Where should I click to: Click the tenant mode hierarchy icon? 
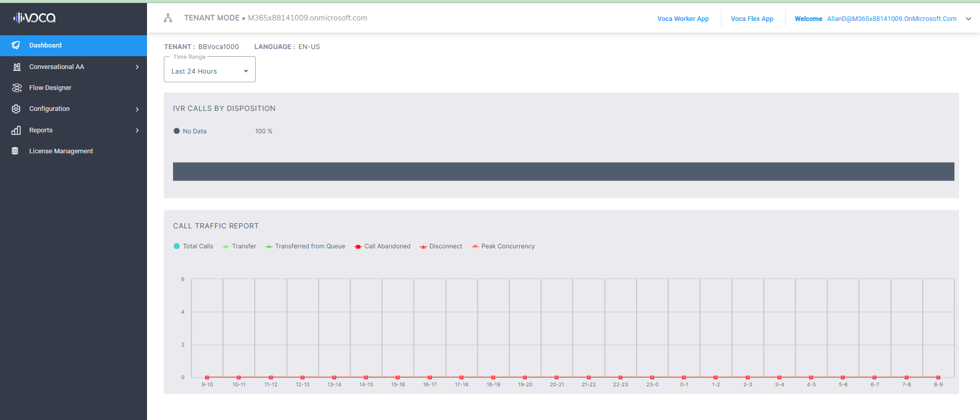click(168, 18)
